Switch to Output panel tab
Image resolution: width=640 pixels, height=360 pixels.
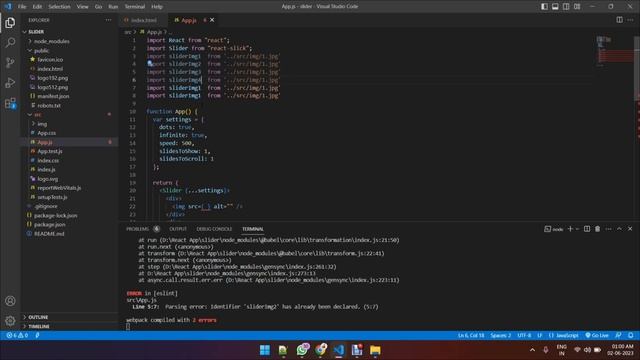[x=178, y=229]
